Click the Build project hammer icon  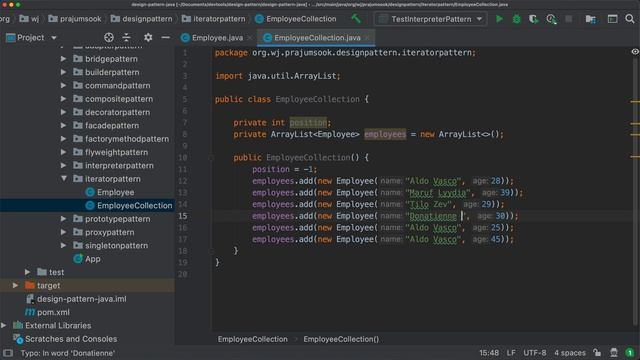[x=356, y=19]
